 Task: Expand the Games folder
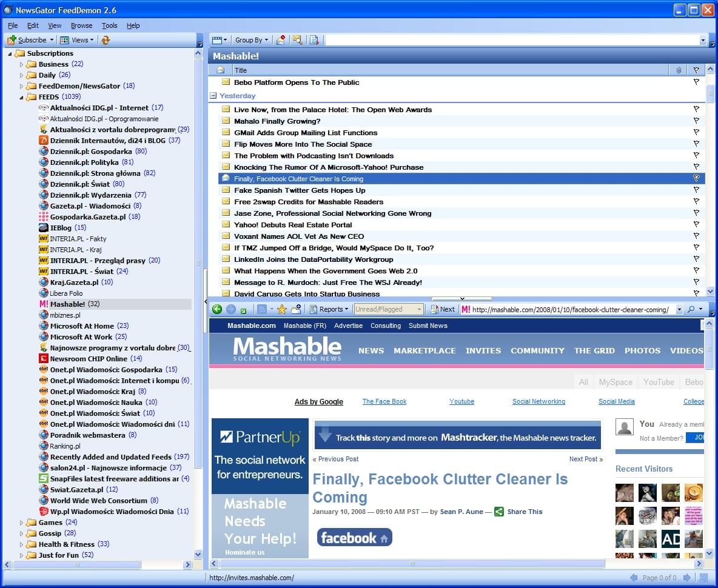pyautogui.click(x=21, y=523)
